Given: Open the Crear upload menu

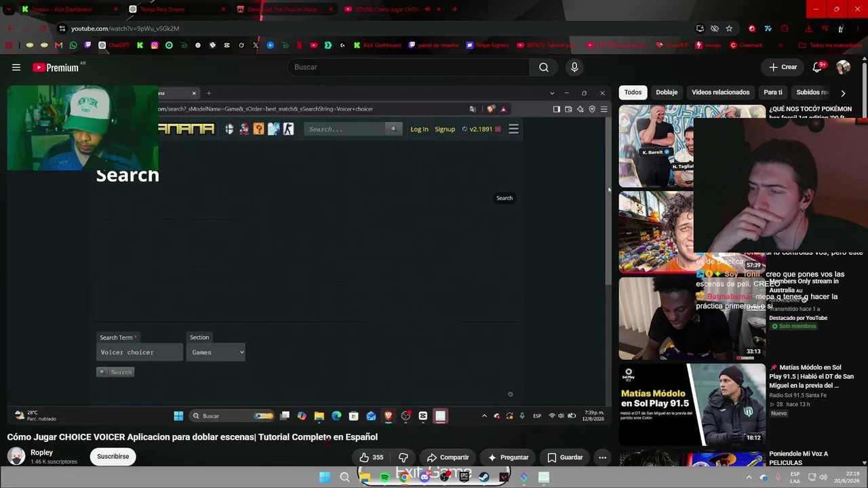Looking at the screenshot, I should click(x=783, y=67).
